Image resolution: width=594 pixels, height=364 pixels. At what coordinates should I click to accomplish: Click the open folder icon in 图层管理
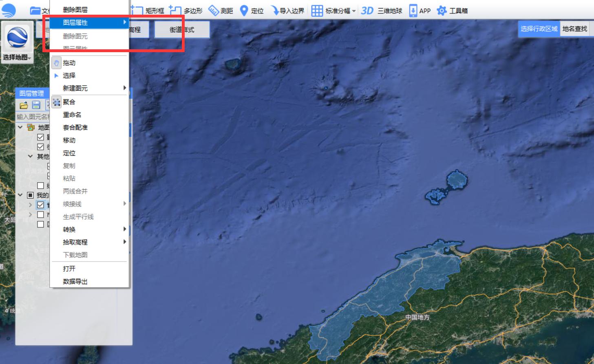tap(24, 105)
